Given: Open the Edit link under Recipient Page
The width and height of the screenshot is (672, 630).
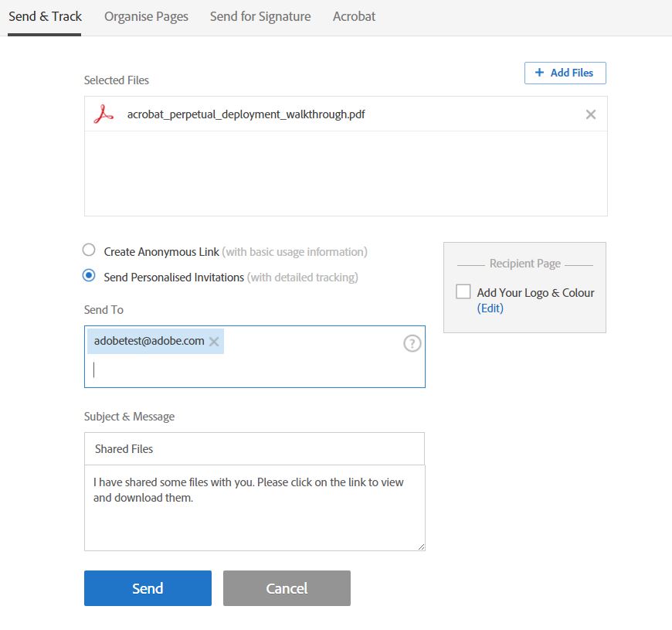Looking at the screenshot, I should click(x=492, y=308).
